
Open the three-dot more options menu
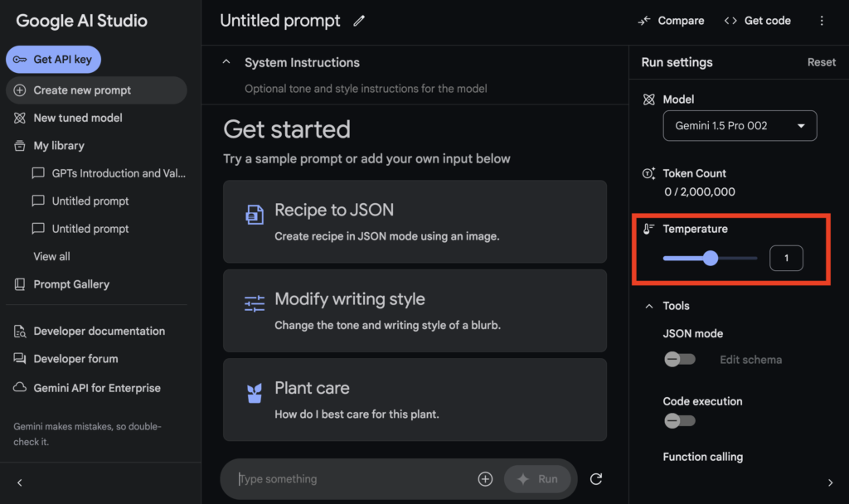tap(822, 21)
